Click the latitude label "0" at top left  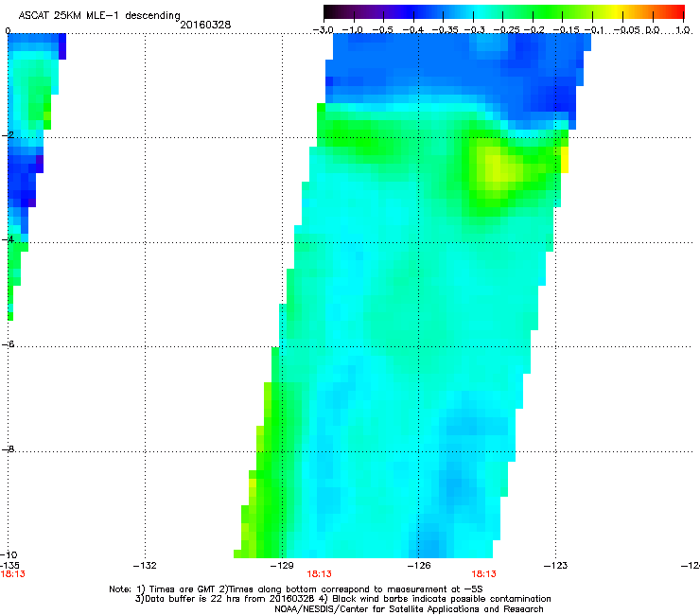pos(8,31)
